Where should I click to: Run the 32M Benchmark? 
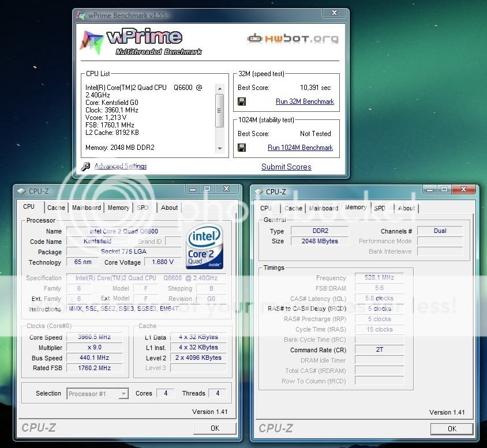[x=305, y=101]
